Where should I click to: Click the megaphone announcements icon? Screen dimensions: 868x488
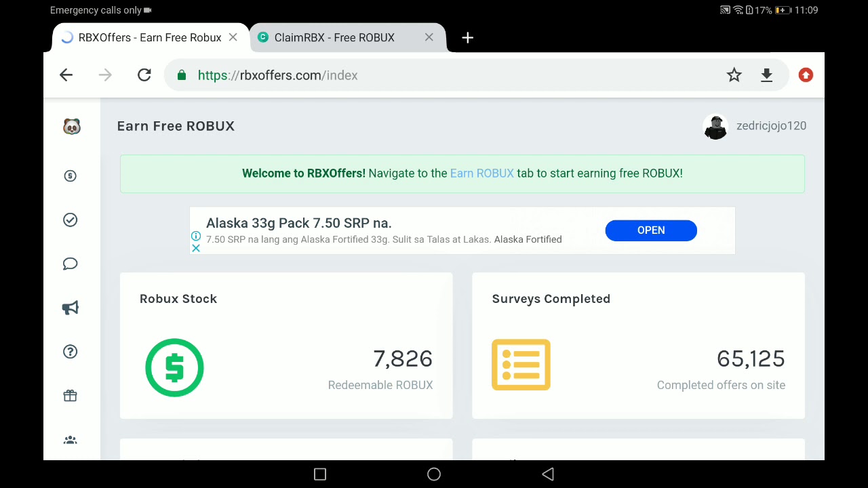click(x=71, y=308)
